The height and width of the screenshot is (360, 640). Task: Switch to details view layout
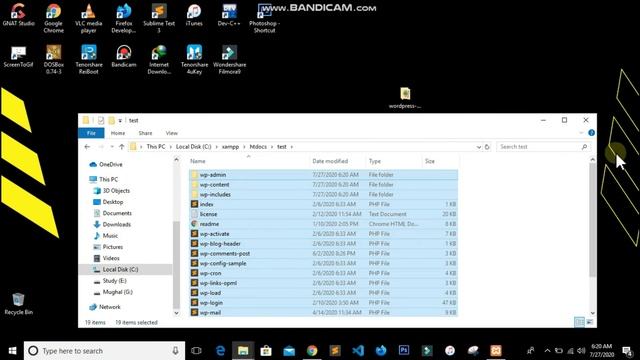pyautogui.click(x=579, y=322)
